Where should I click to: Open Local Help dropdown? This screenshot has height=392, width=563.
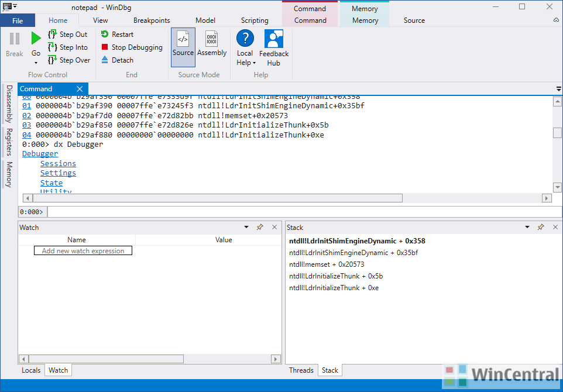246,48
